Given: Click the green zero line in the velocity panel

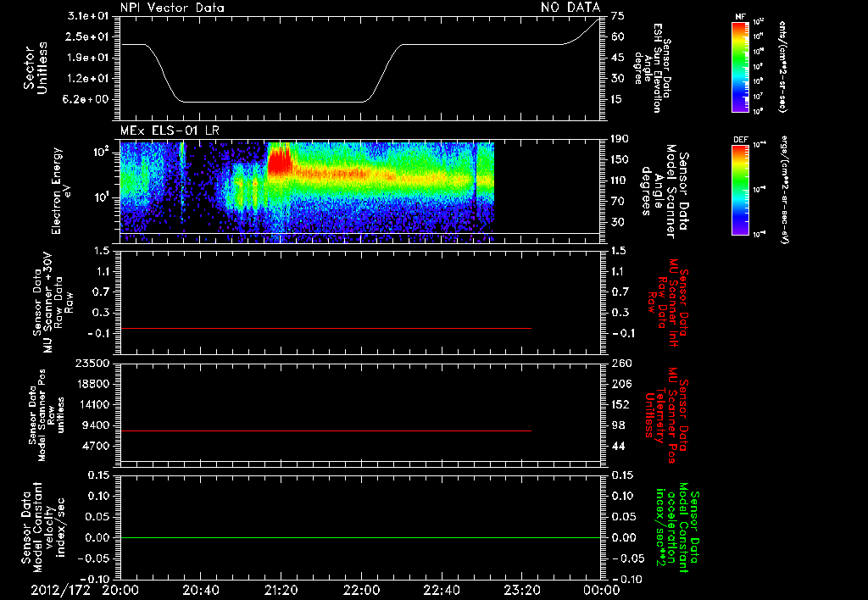Looking at the screenshot, I should coord(359,537).
